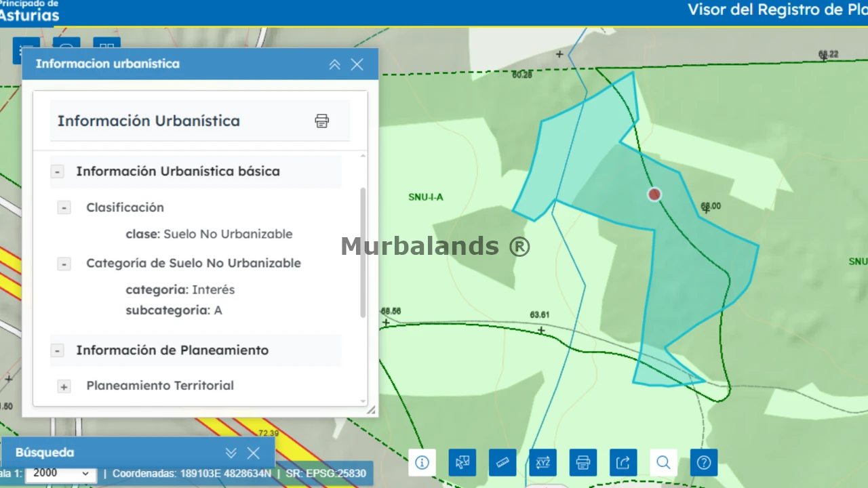This screenshot has width=868, height=488.
Task: Click the Coordenadas readout in status bar
Action: (192, 474)
